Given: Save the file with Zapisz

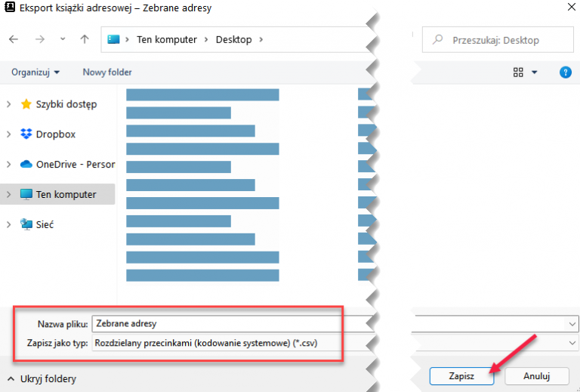Looking at the screenshot, I should pos(461,376).
